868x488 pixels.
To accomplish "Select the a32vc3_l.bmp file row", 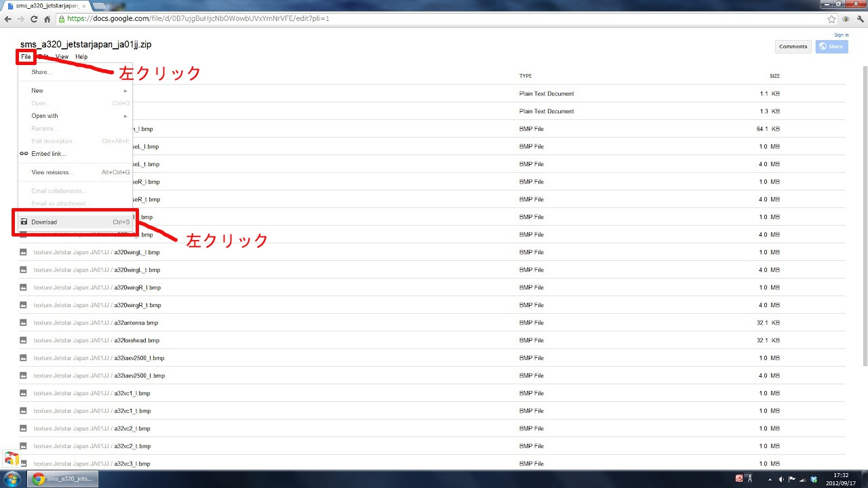I will pyautogui.click(x=432, y=464).
